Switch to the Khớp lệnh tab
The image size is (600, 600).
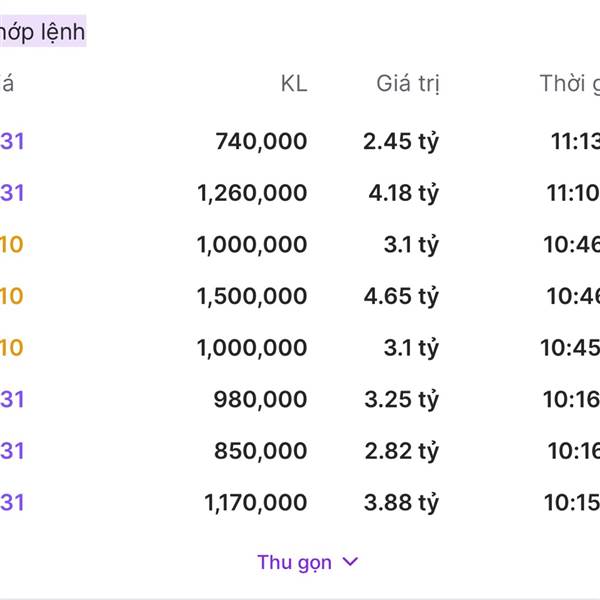42,32
